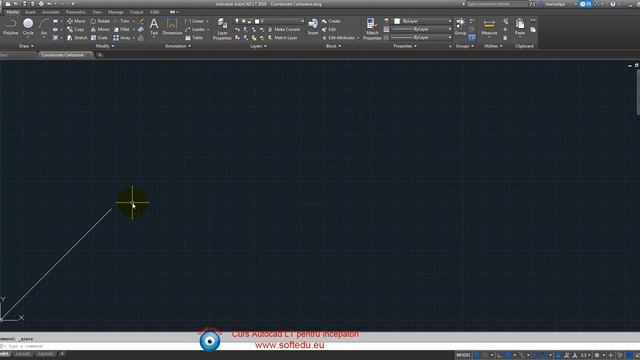Toggle MODEL space button
Screen dimensions: 640x360
pos(463,355)
